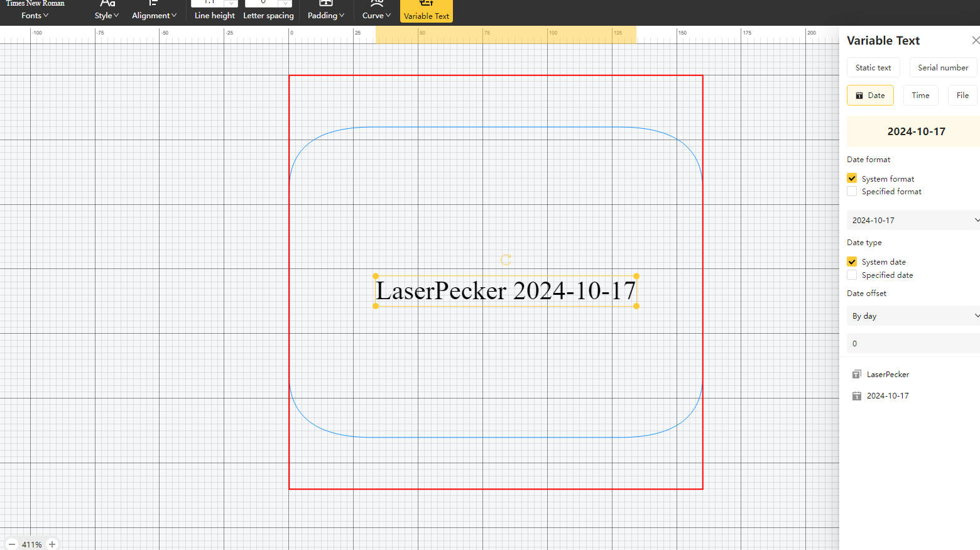Screen dimensions: 980x550
Task: Open the 2024-10-17 date format dropdown
Action: pos(913,220)
